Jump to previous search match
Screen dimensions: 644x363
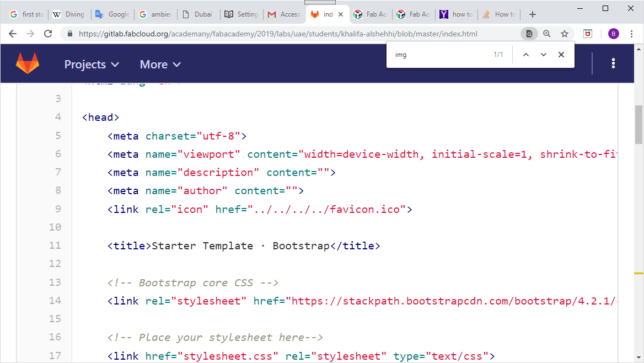(x=525, y=54)
